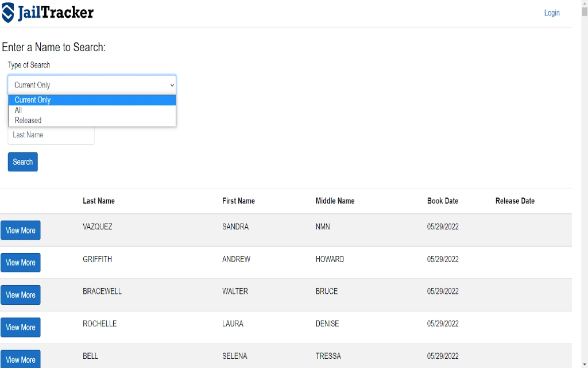This screenshot has width=588, height=368.
Task: Select the SANDRA first name cell
Action: pyautogui.click(x=235, y=227)
